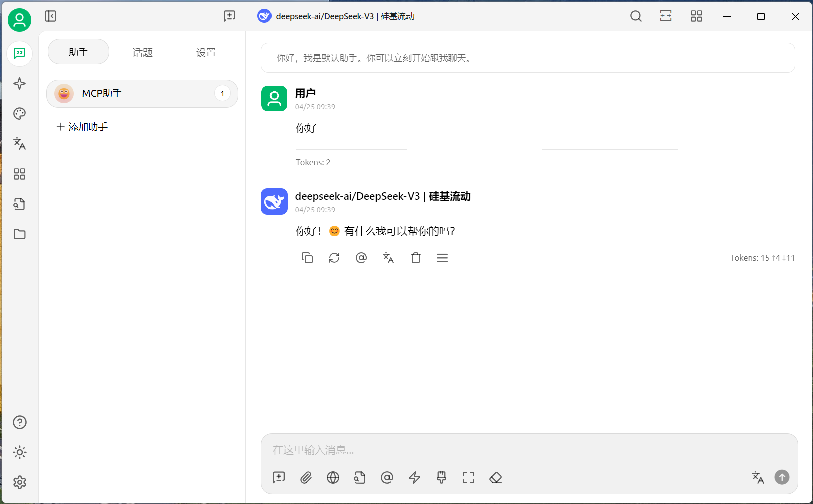Expand the input box to fullscreen

(x=468, y=477)
